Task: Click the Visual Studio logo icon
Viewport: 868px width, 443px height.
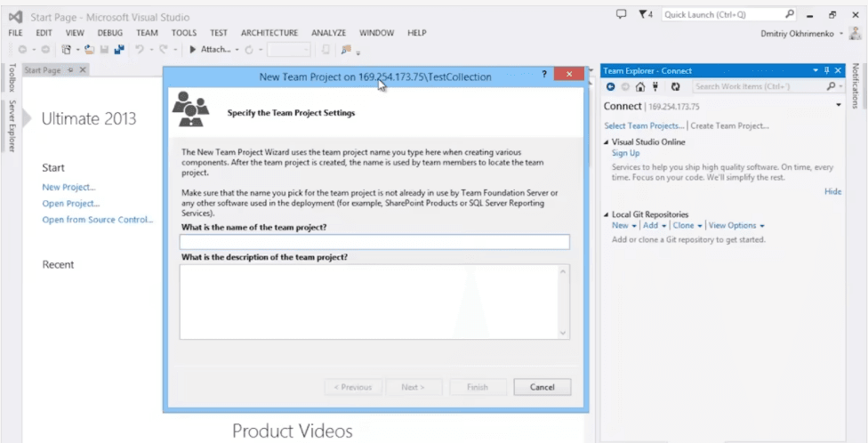Action: click(x=15, y=17)
